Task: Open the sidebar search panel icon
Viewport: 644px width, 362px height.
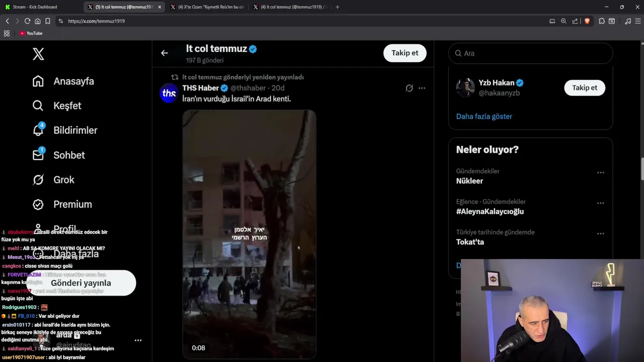Action: pos(611,21)
